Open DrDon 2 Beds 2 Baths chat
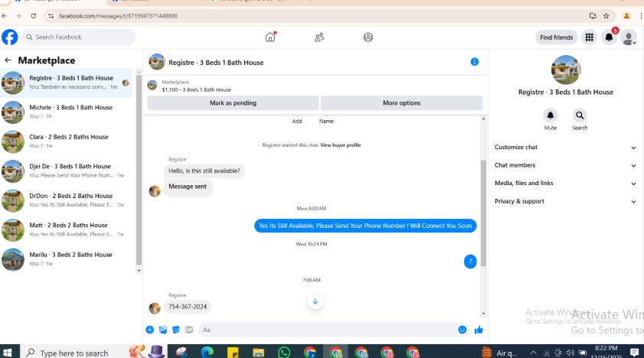This screenshot has width=644, height=358. coord(67,200)
